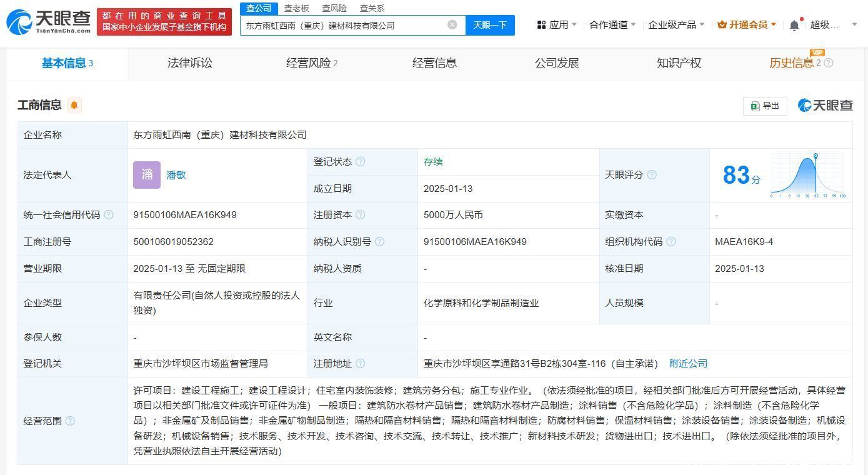The height and width of the screenshot is (475, 868).
Task: Click the 天眼一下 search button
Action: click(490, 25)
